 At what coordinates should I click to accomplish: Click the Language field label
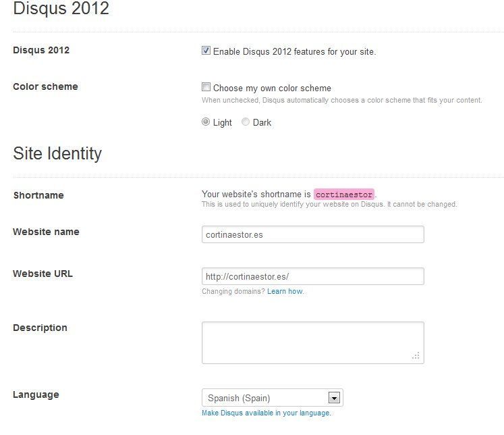coord(36,394)
